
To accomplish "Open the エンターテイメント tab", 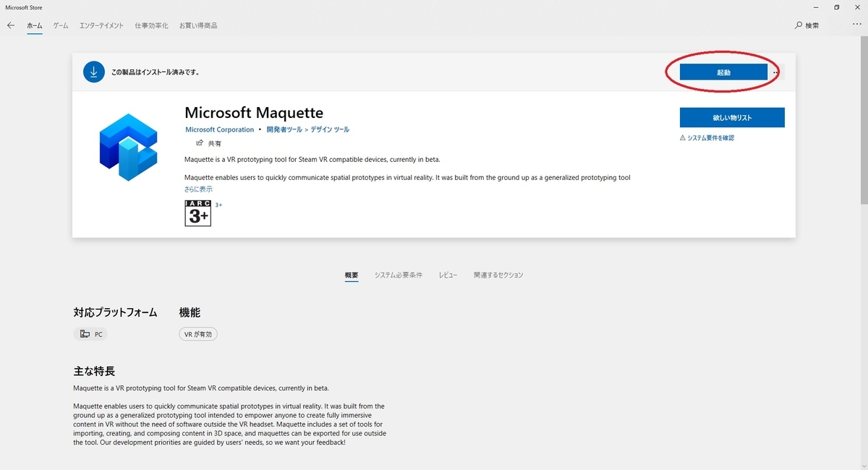I will (101, 25).
